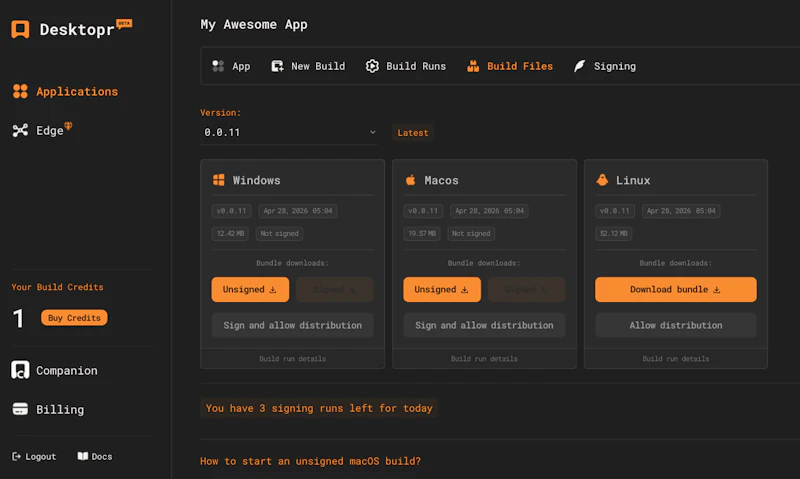The height and width of the screenshot is (479, 800).
Task: Click the Signing feather icon
Action: point(580,66)
